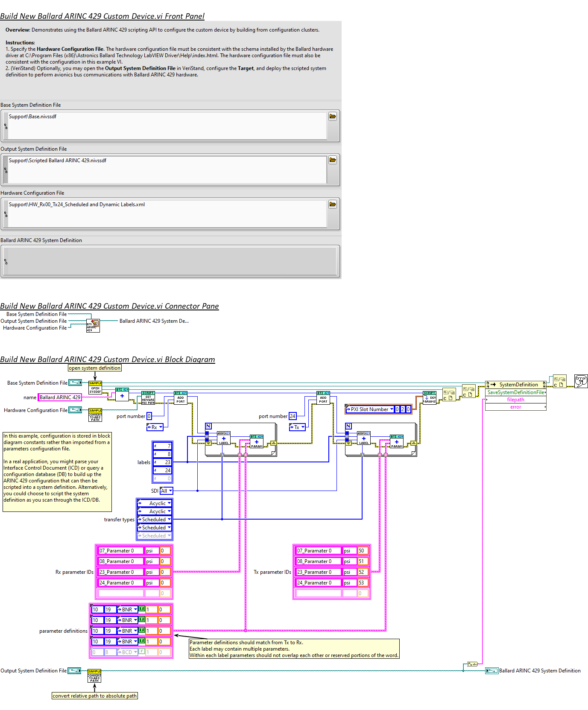Open the topmost Acyclic transfer type enum
The image size is (588, 710).
[x=154, y=503]
